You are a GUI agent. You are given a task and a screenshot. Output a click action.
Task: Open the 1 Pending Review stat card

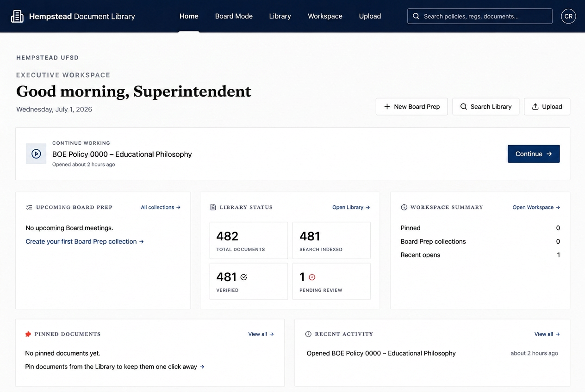[331, 282]
